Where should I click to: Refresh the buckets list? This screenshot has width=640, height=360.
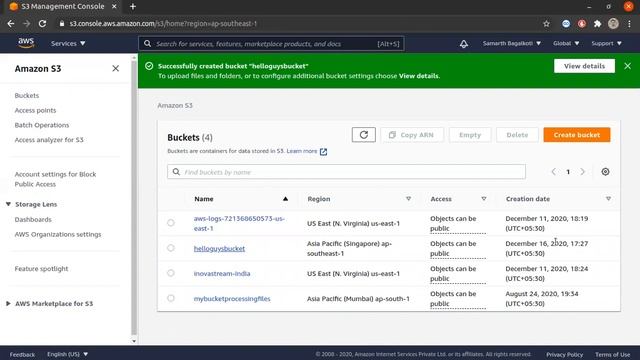tap(364, 135)
